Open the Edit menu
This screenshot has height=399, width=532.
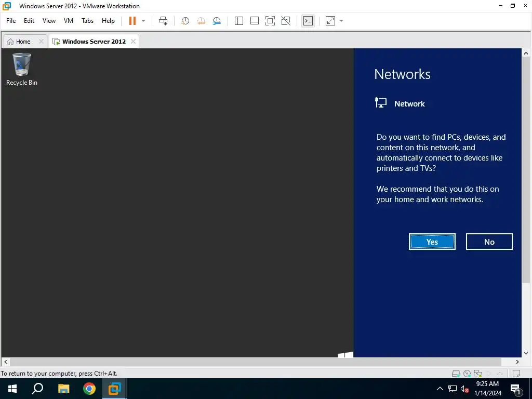[x=29, y=21]
